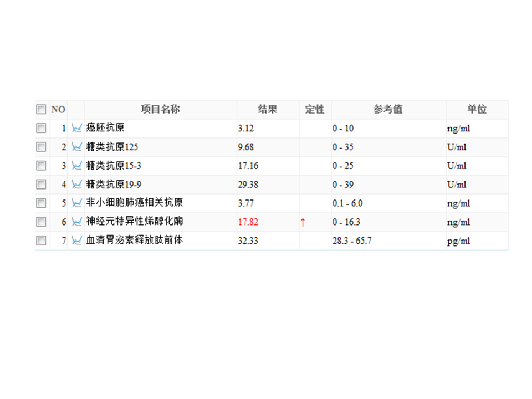Viewport: 532px width, 399px height.
Task: Open trend chart icon for 神经元特异性烯醇化酶
Action: [x=77, y=222]
